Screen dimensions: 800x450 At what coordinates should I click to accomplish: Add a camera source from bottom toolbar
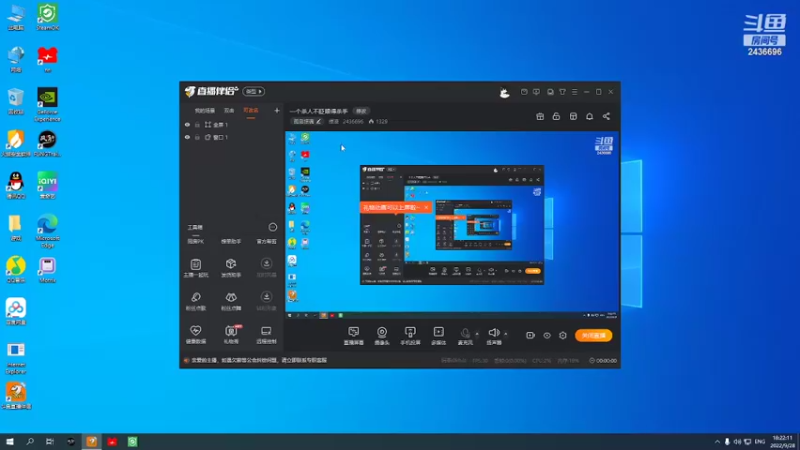pos(382,335)
